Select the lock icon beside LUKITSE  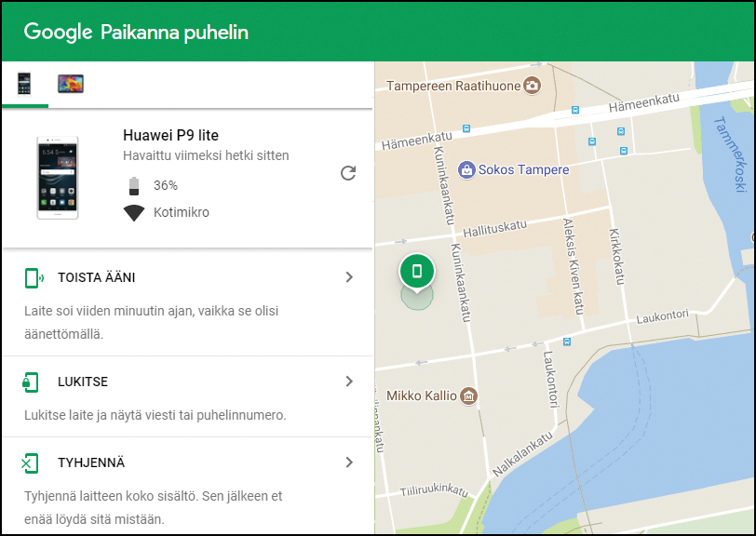(29, 381)
